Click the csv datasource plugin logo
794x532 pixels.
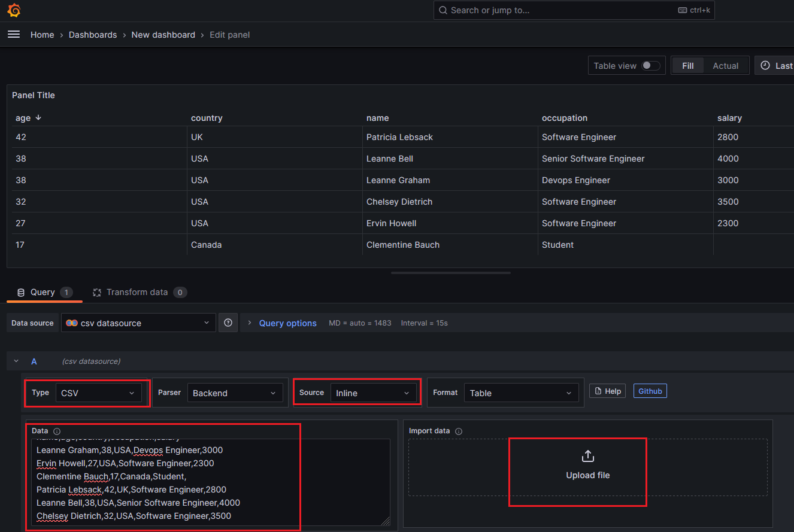pos(72,323)
